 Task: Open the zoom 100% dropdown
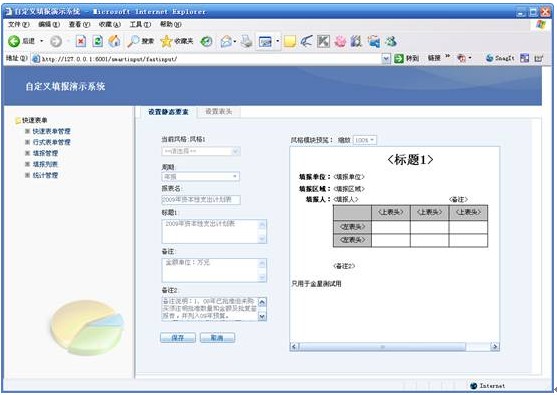click(x=365, y=140)
